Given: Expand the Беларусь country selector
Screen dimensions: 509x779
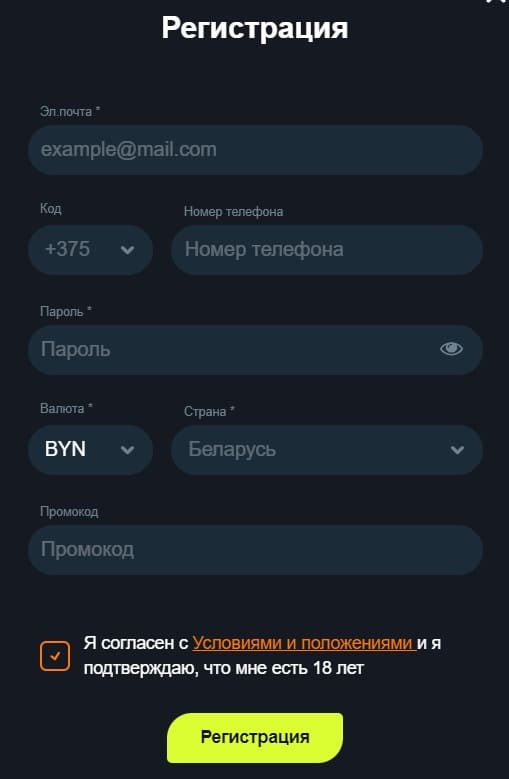Looking at the screenshot, I should click(x=327, y=450).
